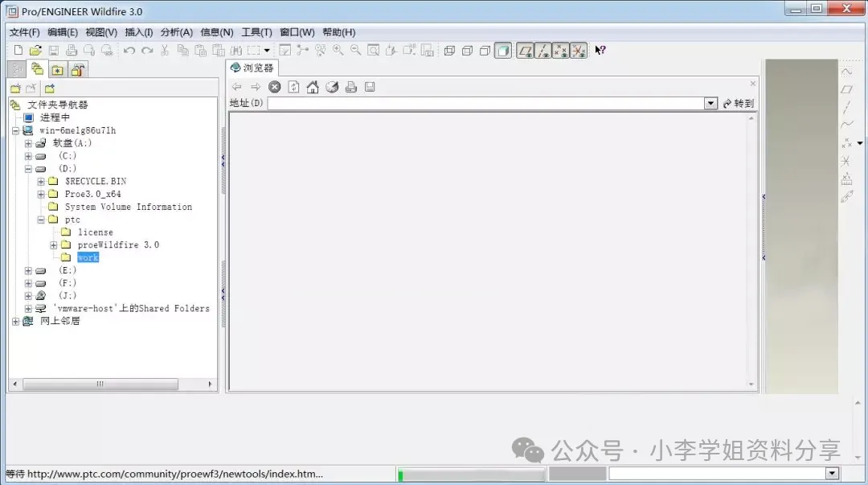The width and height of the screenshot is (868, 485).
Task: Select the datum curve tool in right toolbar
Action: pos(846,125)
